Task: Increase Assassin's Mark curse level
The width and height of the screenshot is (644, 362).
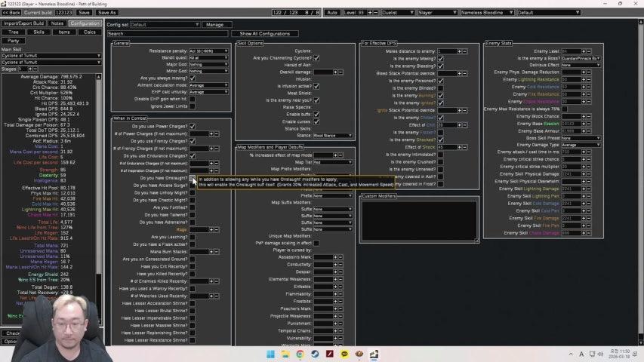Action: 335,257
